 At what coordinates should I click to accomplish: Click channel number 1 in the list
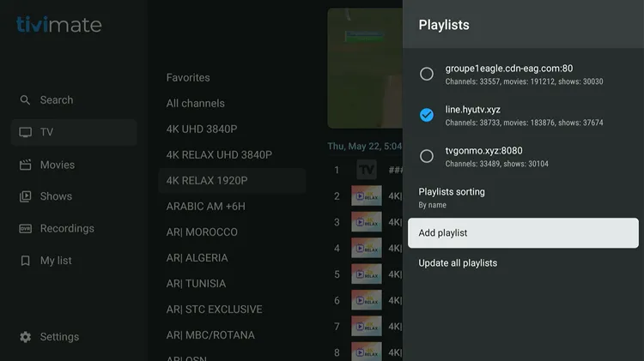point(337,170)
